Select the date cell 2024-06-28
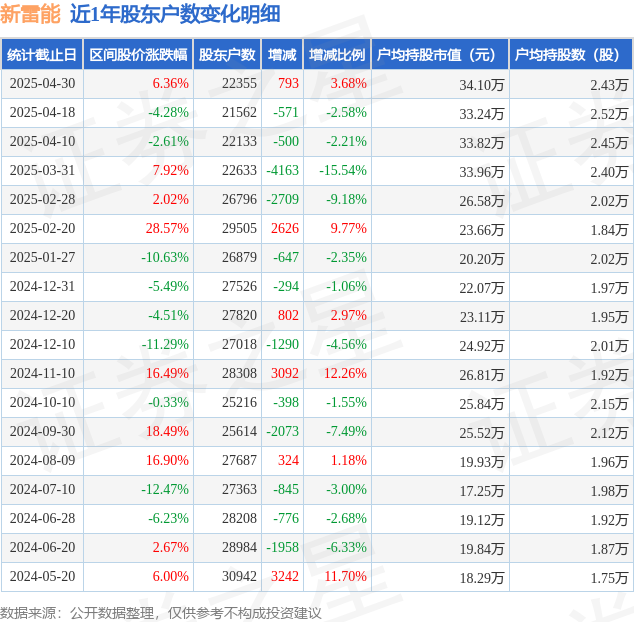The image size is (634, 622). click(x=42, y=518)
